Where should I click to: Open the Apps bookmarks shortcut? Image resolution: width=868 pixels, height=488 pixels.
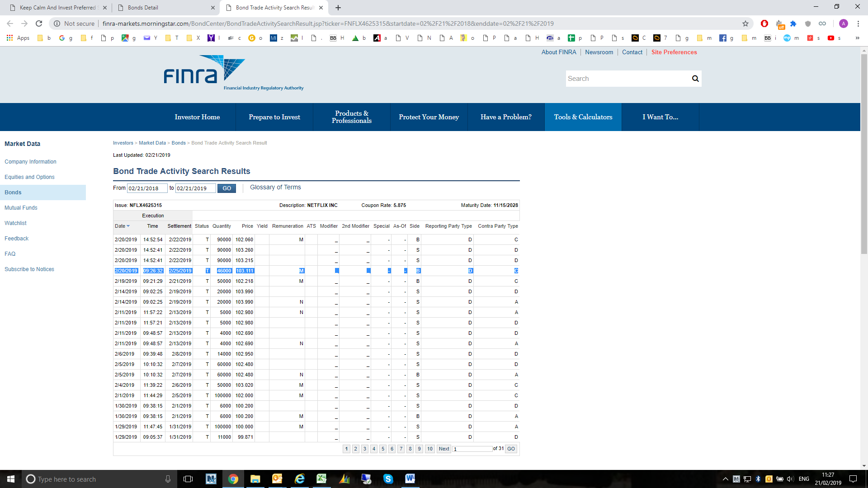[x=18, y=38]
